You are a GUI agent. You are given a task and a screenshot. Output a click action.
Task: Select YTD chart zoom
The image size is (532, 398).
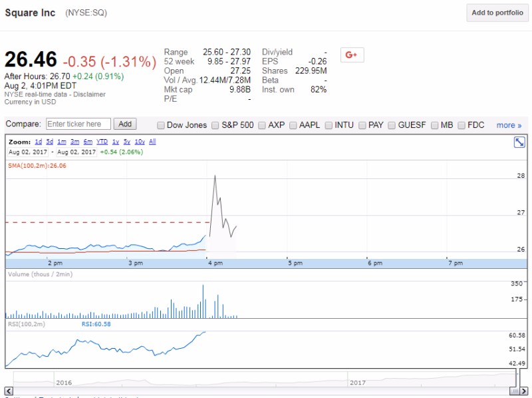(x=102, y=142)
